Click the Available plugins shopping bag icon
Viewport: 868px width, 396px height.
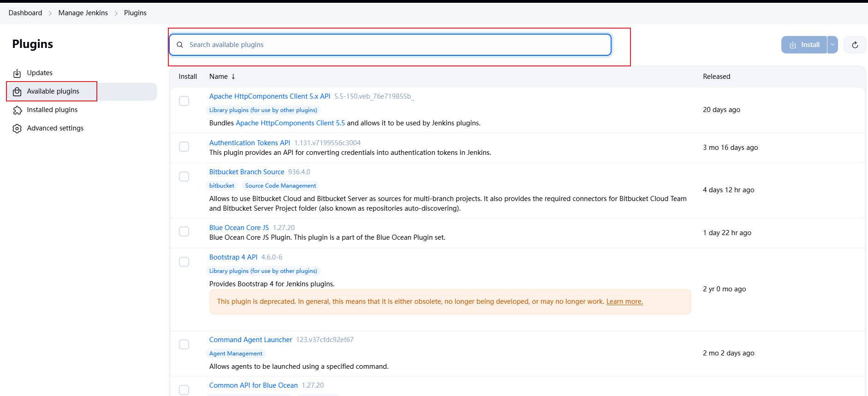click(x=17, y=92)
